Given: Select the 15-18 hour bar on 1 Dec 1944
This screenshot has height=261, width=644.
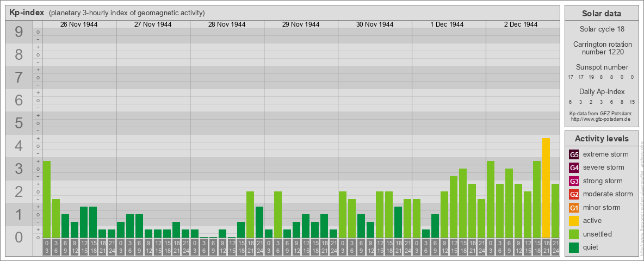Looking at the screenshot, I should [x=463, y=203].
